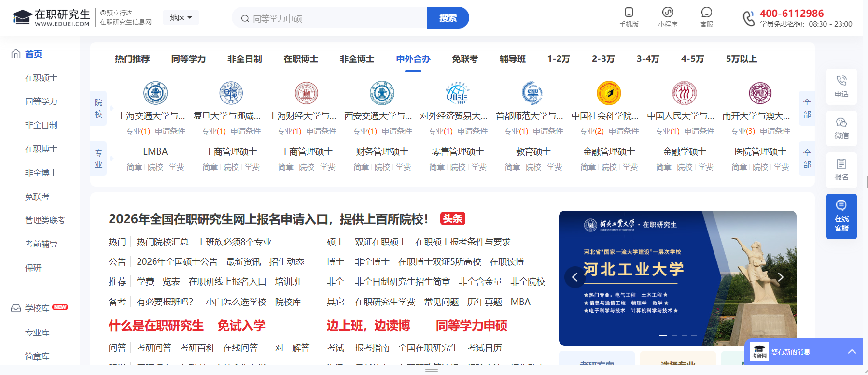The width and height of the screenshot is (868, 375).
Task: Open 在职硕士 in left sidebar
Action: [x=41, y=78]
